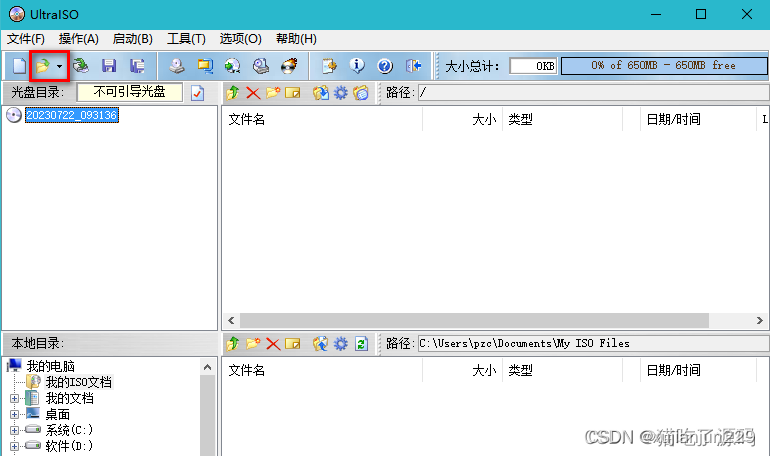Image resolution: width=770 pixels, height=456 pixels.
Task: Open the 工具(T) menu
Action: (186, 39)
